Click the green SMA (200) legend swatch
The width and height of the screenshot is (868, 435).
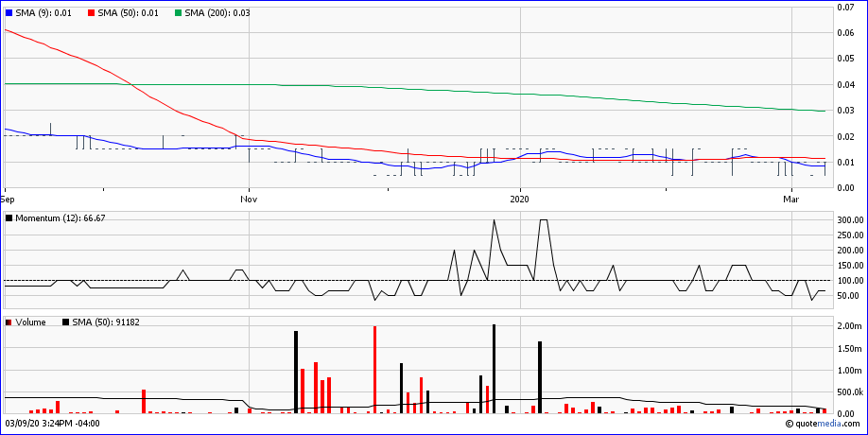pos(177,13)
